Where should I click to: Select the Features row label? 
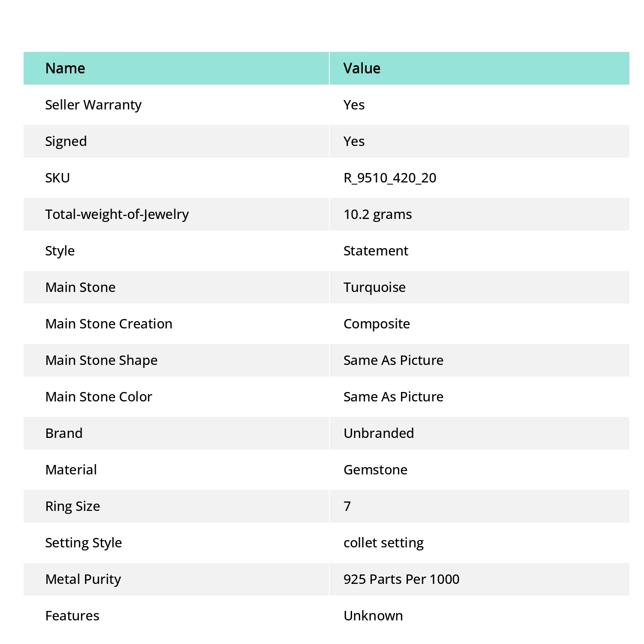pyautogui.click(x=72, y=616)
